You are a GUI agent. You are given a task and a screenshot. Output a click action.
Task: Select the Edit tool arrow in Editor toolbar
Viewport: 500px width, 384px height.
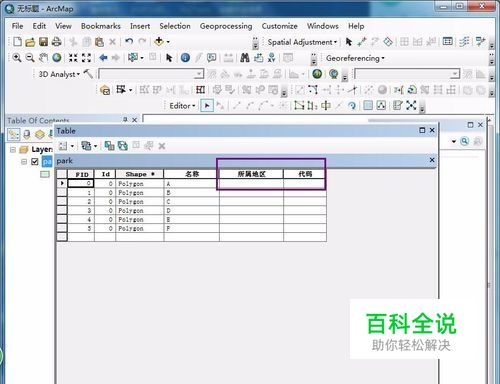(207, 106)
